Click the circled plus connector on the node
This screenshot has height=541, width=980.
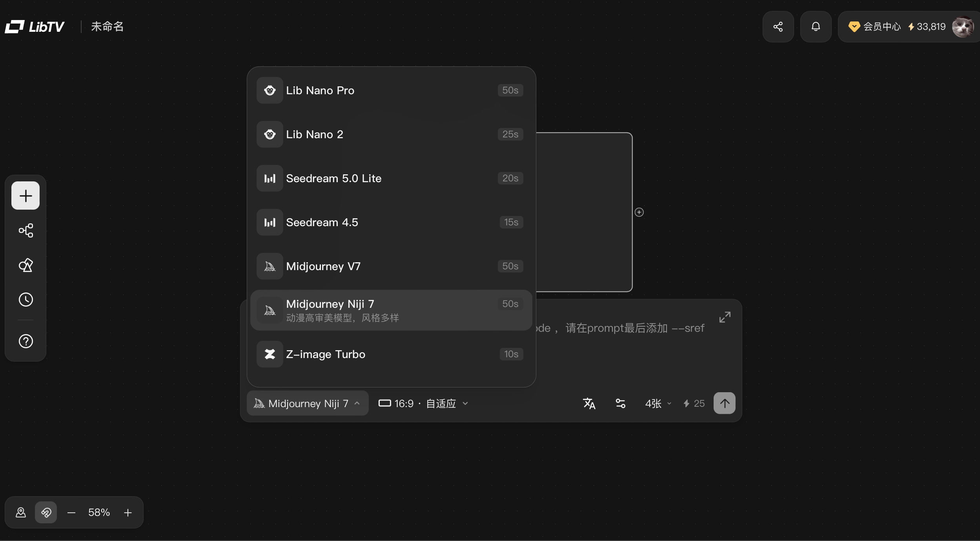coord(639,212)
